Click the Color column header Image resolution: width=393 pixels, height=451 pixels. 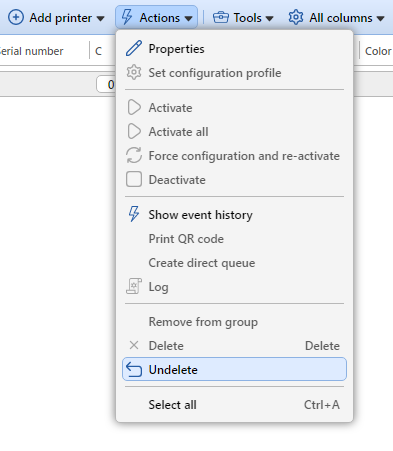(378, 51)
